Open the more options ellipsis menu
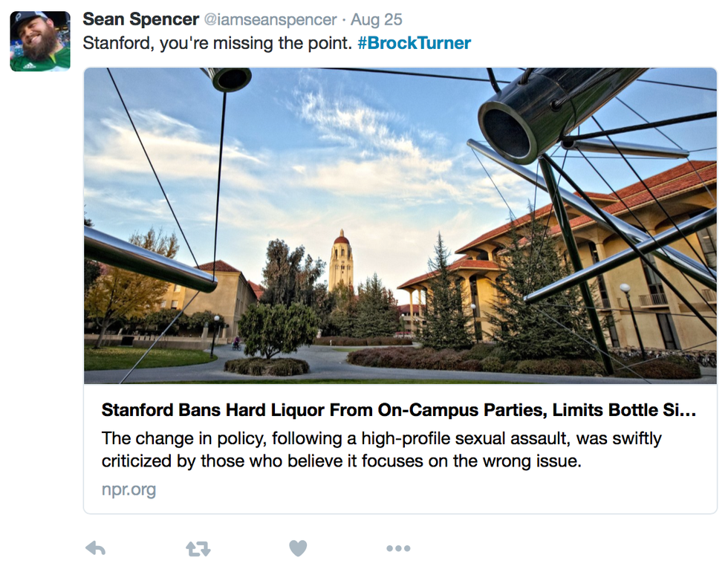This screenshot has width=728, height=566. click(398, 549)
